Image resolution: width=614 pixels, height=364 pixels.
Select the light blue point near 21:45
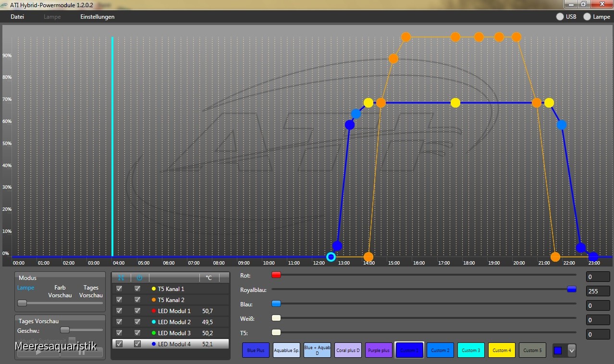(x=562, y=125)
